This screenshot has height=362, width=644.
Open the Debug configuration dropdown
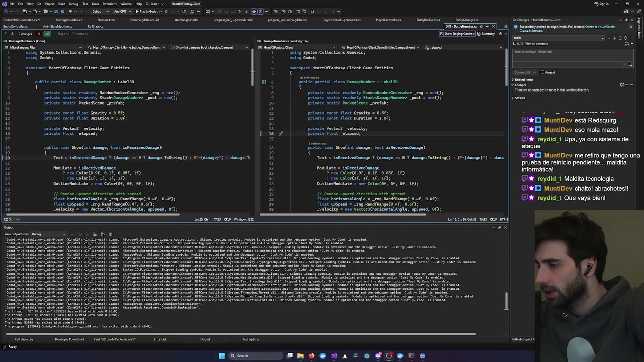tap(101, 11)
